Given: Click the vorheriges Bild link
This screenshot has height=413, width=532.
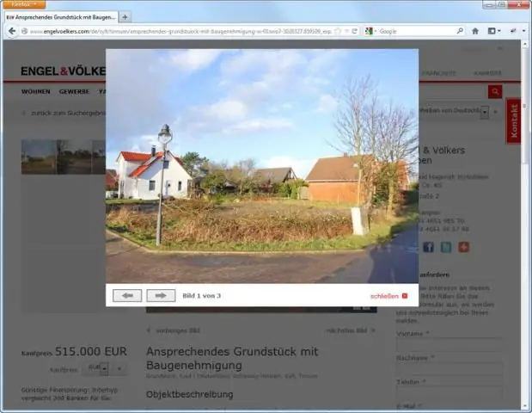Looking at the screenshot, I should click(174, 330).
